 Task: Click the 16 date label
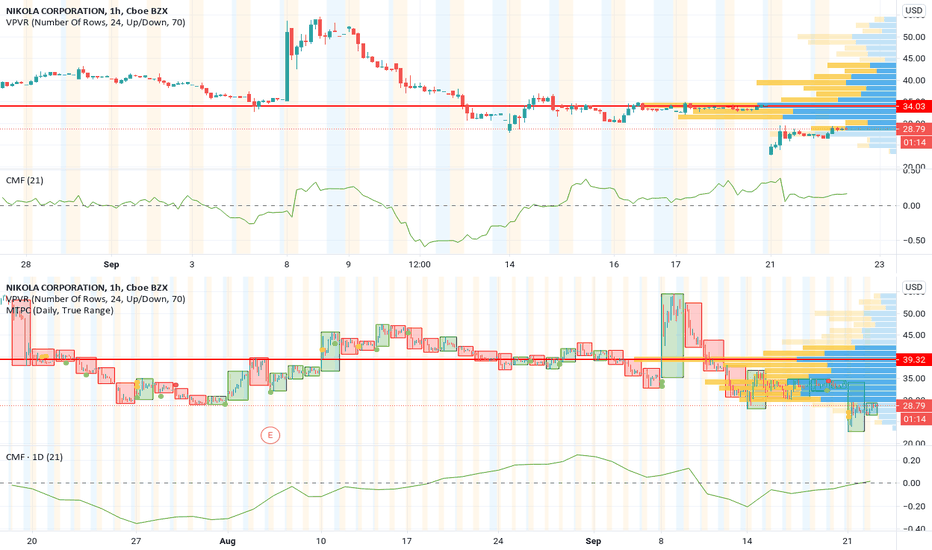click(614, 265)
